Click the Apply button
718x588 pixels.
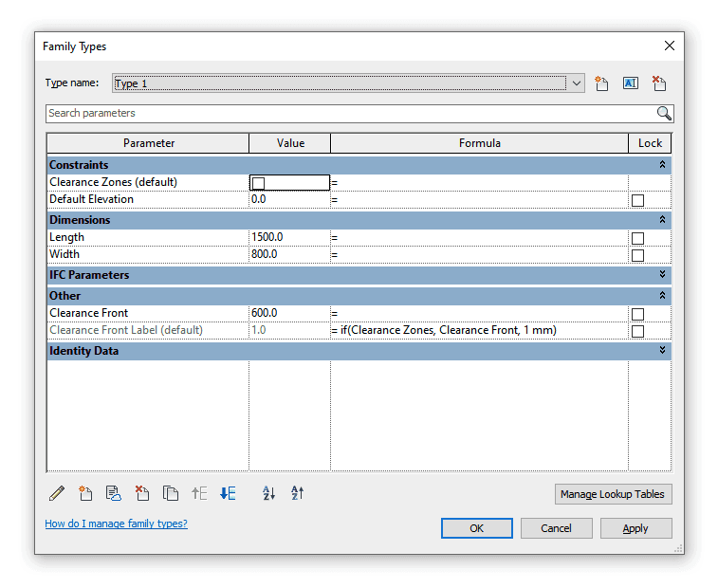636,528
